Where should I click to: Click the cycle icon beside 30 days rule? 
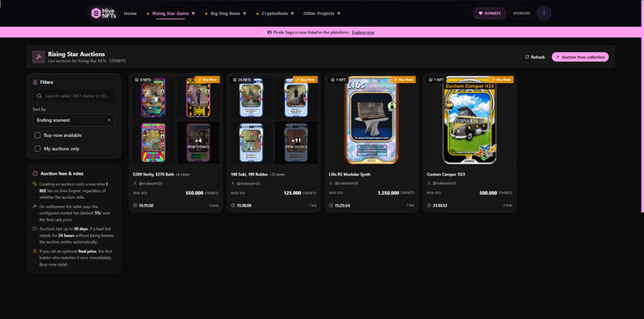pos(35,228)
